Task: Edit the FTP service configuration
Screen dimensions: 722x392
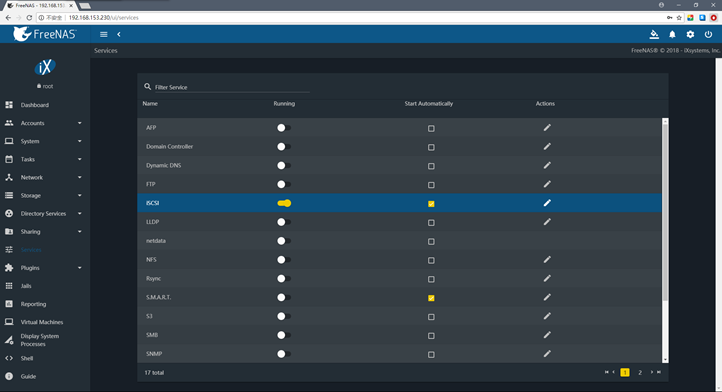Action: pos(547,184)
